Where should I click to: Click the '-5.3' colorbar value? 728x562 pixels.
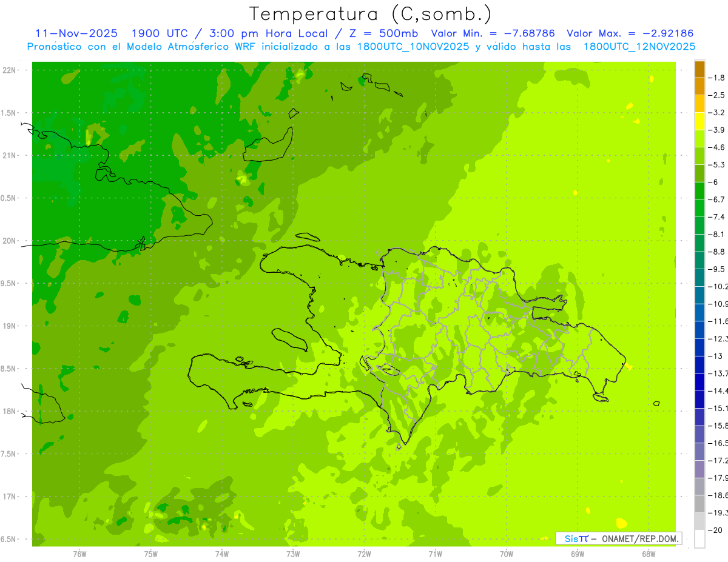[x=716, y=164]
